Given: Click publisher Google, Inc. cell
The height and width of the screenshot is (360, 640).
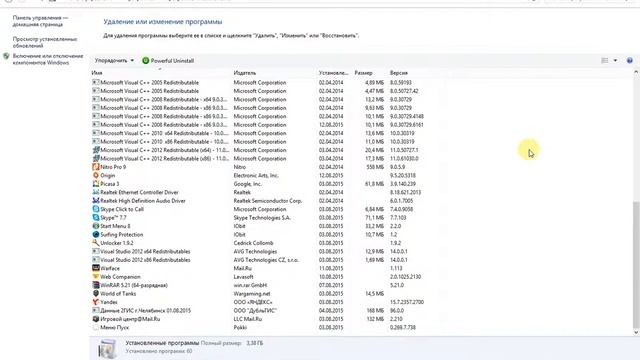Looking at the screenshot, I should [x=248, y=184].
